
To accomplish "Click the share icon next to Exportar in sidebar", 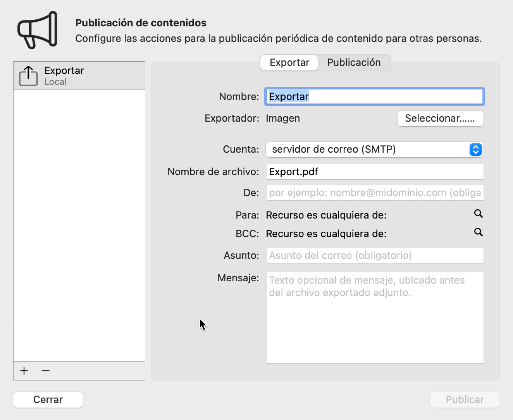I will [x=28, y=75].
